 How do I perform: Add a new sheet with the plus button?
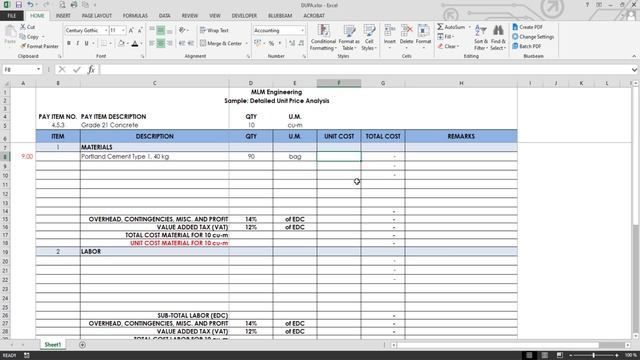[x=82, y=345]
